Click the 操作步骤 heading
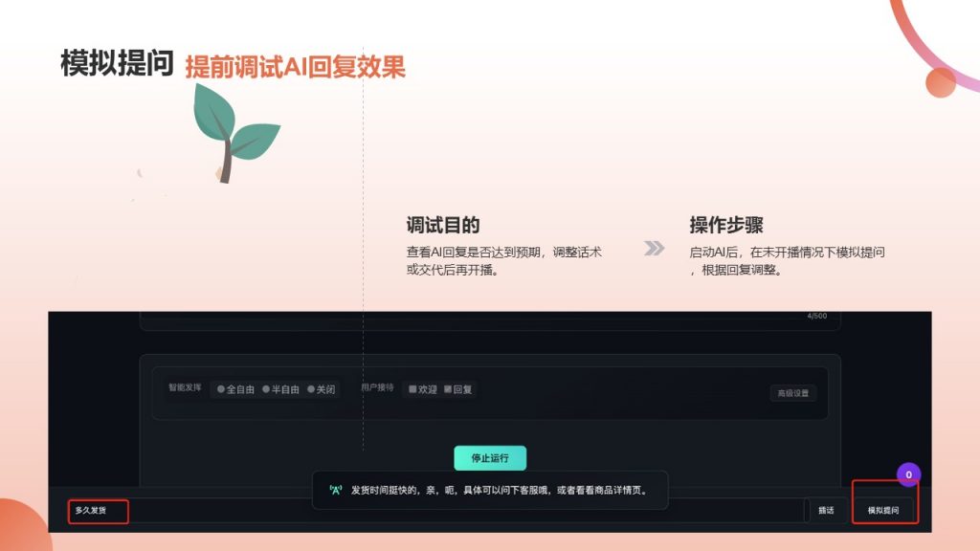 click(x=726, y=226)
